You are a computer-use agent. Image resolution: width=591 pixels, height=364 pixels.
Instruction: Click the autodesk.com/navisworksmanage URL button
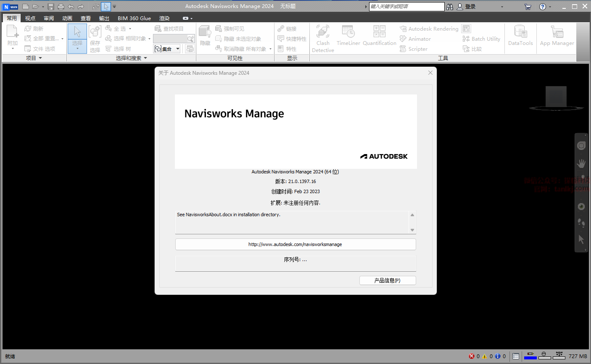(295, 244)
